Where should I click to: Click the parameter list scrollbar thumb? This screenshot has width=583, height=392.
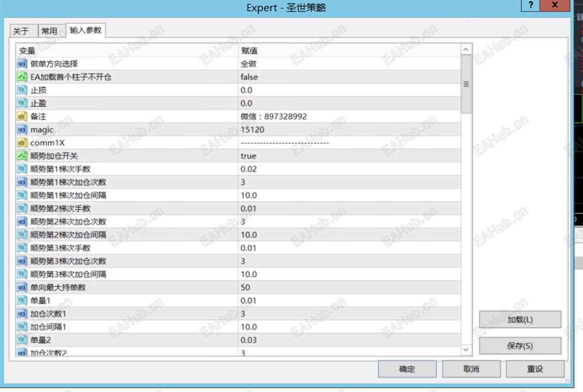466,84
